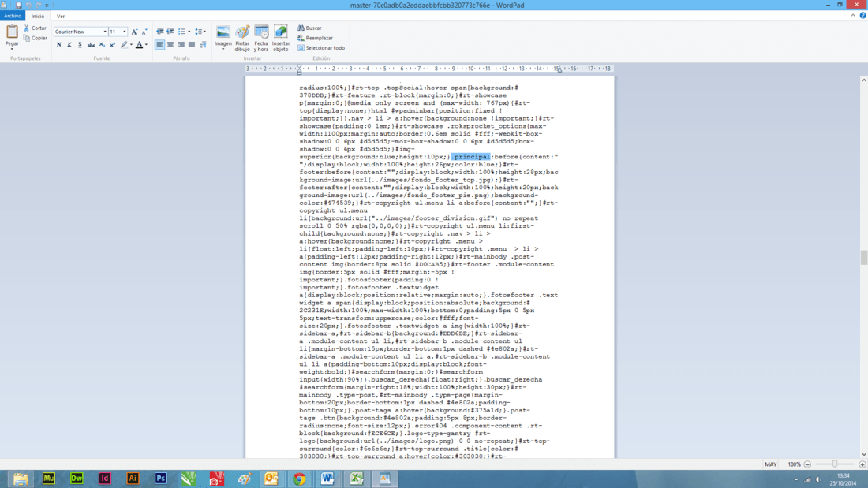Click the vertical scrollbar thumb
Screen dimensions: 868x488
pos(863,258)
